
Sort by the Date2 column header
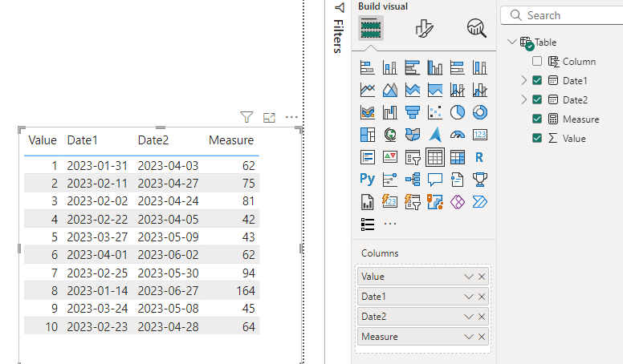pyautogui.click(x=153, y=140)
